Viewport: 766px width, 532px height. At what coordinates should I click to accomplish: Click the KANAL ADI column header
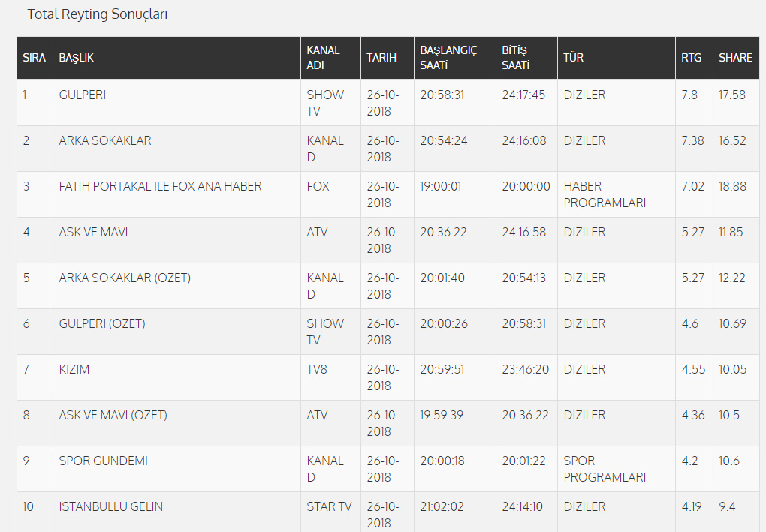click(x=324, y=58)
